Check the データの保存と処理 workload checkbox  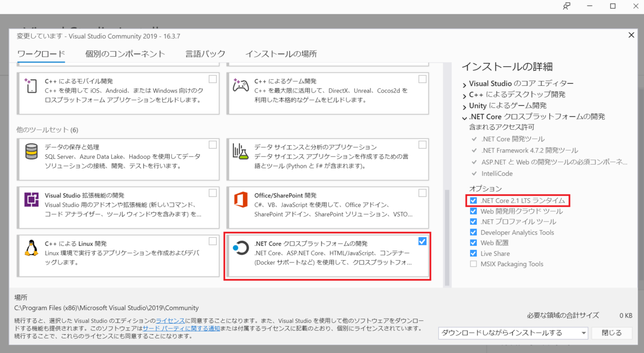pyautogui.click(x=213, y=145)
